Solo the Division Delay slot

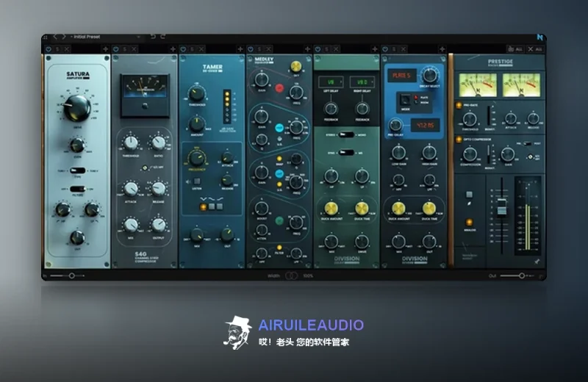(326, 49)
